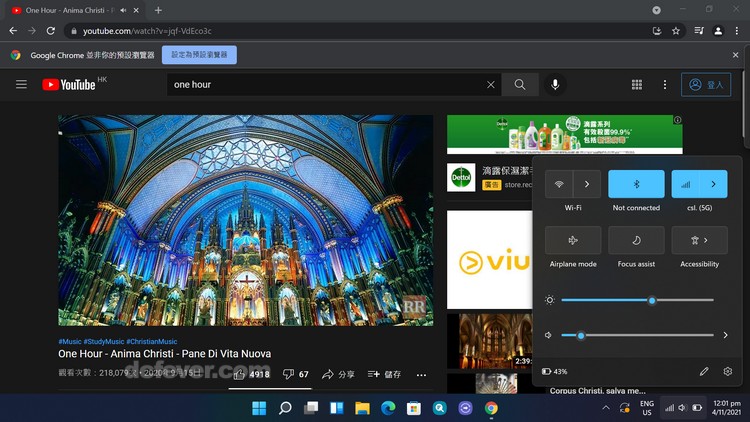Screen dimensions: 750x422
Task: Expand Wi-Fi network list arrow
Action: pos(588,184)
